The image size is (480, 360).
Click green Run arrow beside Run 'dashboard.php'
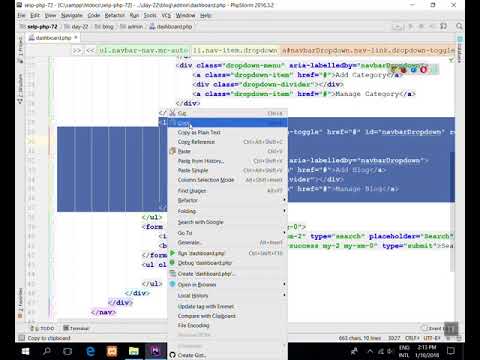pyautogui.click(x=172, y=253)
